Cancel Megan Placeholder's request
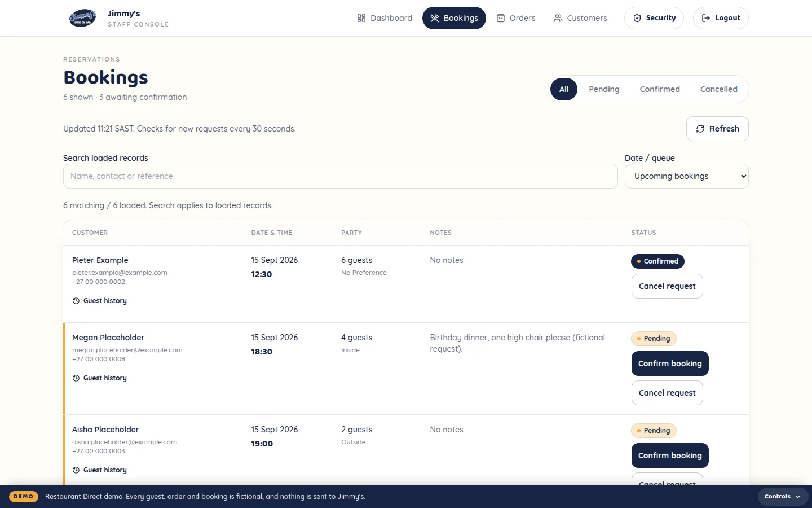The image size is (812, 508). click(x=667, y=393)
